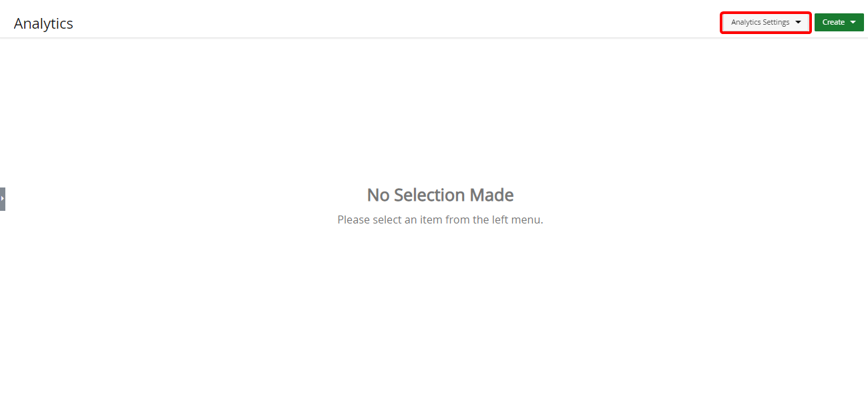Click the gray left sidebar toggle strip
Viewport: 868px width, 403px height.
tap(3, 199)
